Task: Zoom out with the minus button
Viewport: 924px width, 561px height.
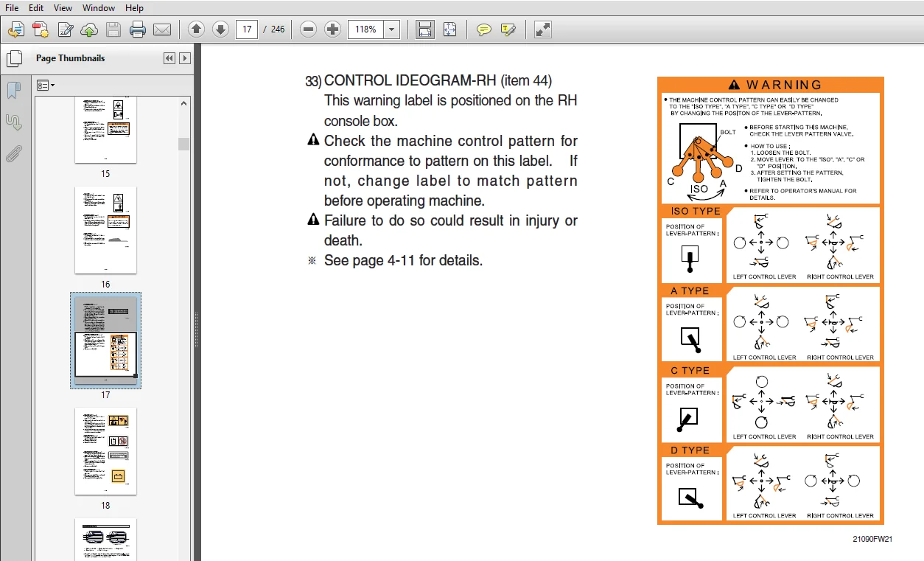Action: coord(309,29)
